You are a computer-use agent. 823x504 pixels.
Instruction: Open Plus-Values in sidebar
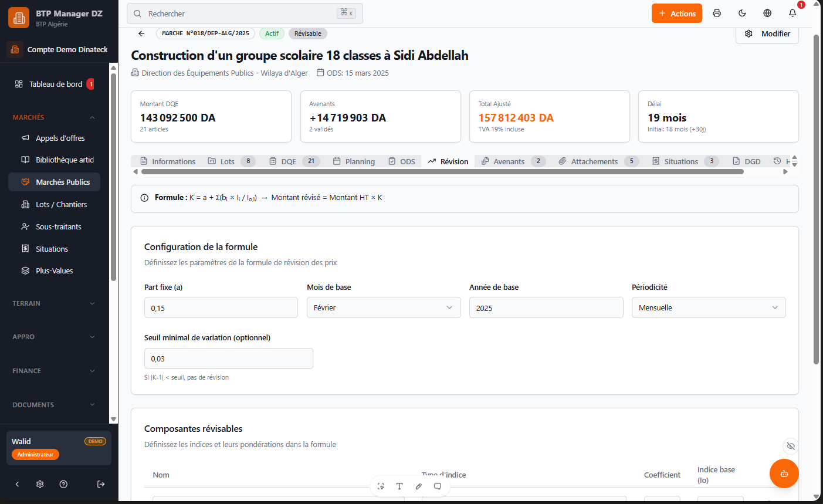pos(54,270)
